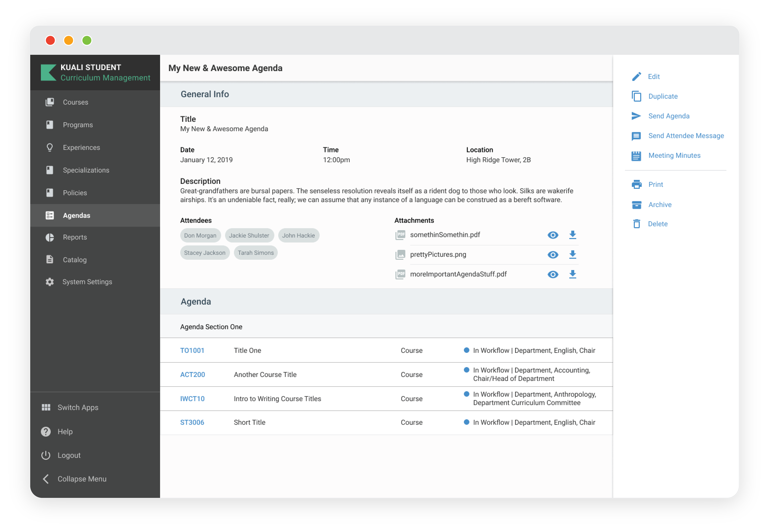Click the Agendas list icon
769x532 pixels.
(50, 215)
